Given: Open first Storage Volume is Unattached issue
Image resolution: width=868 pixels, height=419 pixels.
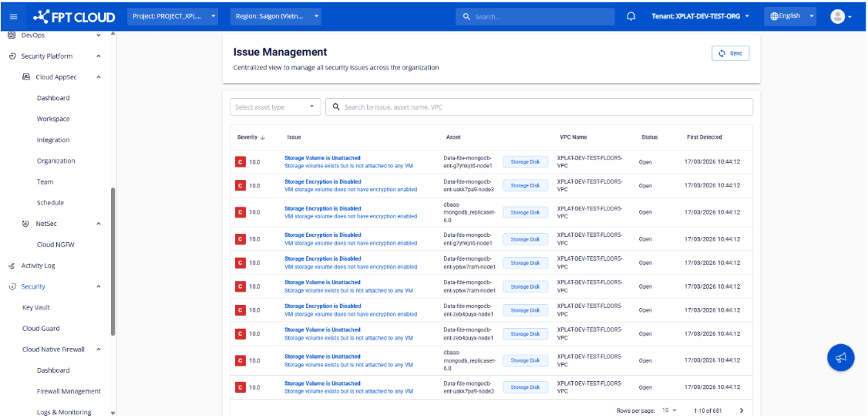Looking at the screenshot, I should tap(322, 158).
